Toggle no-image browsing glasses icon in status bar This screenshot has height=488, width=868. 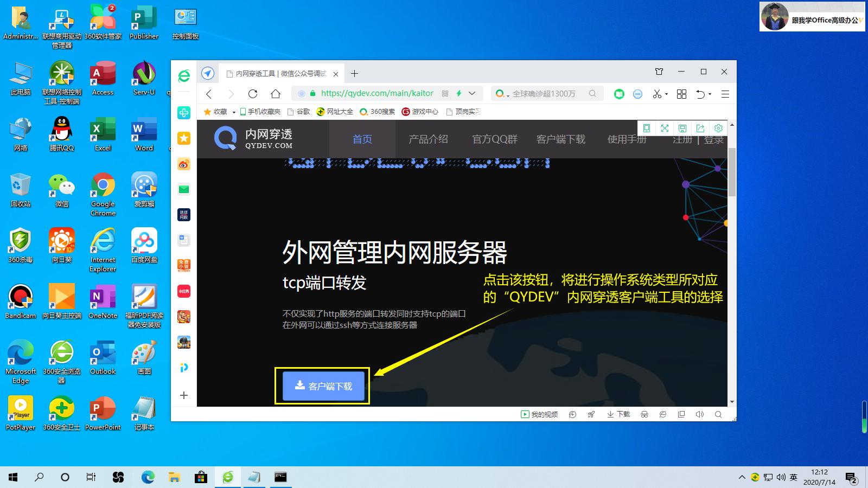point(644,414)
